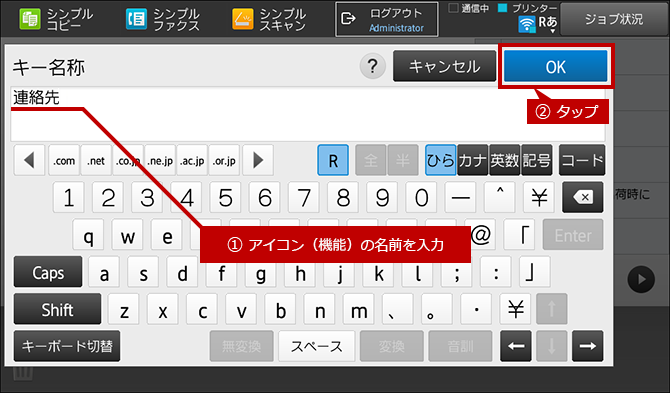Screen dimensions: 670x393
Task: Tap the question mark help icon
Action: (373, 67)
